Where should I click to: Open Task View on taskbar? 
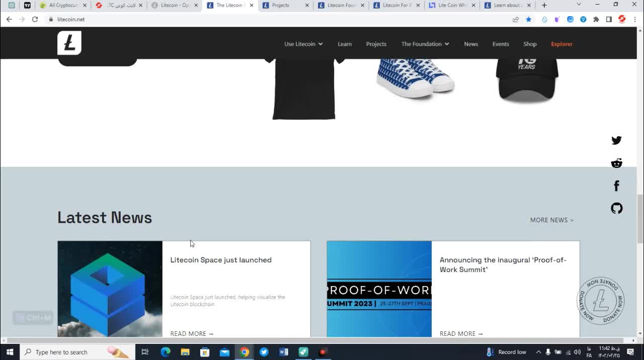[x=145, y=352]
